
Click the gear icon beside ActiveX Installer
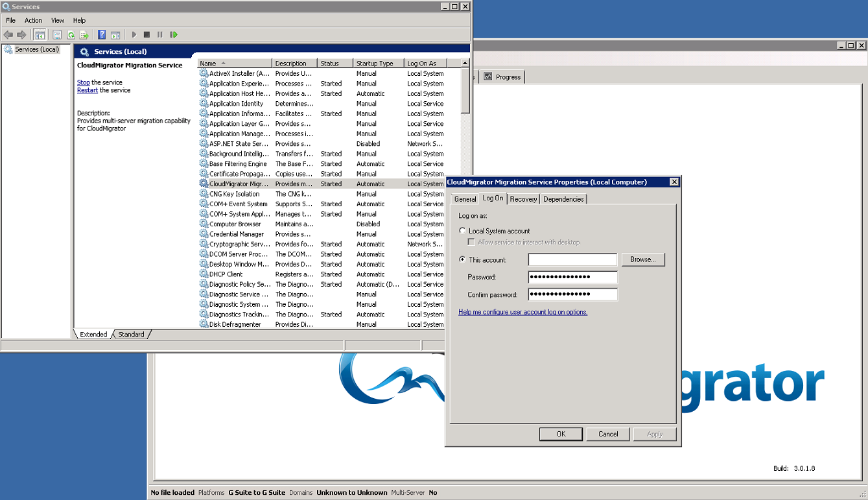click(204, 73)
